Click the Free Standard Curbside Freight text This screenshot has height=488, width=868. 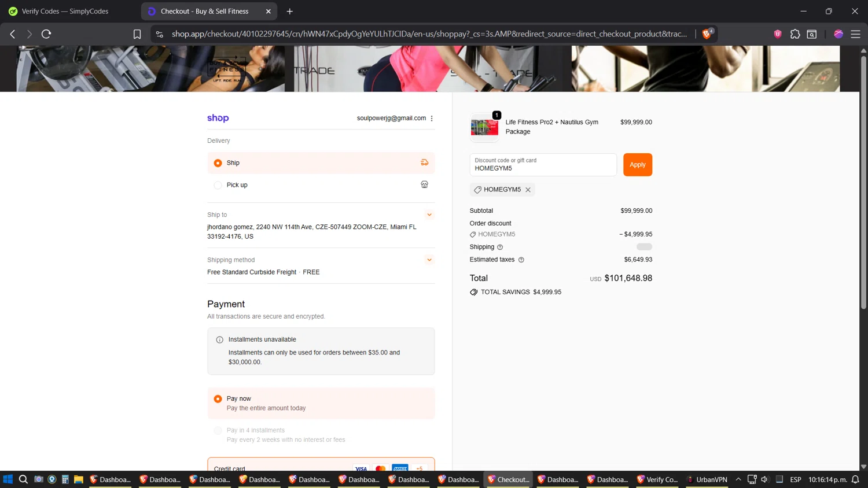point(252,272)
